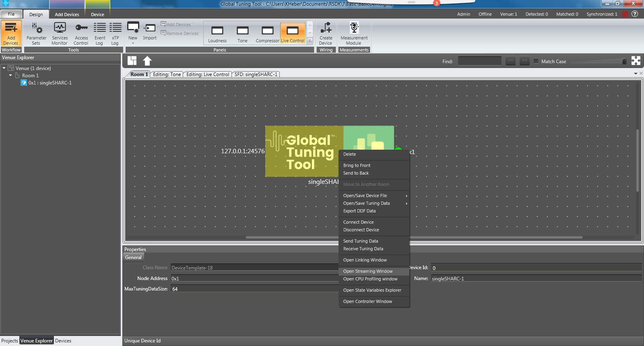Select the Tone panel
Screen dimensions: 644x346
(x=242, y=33)
